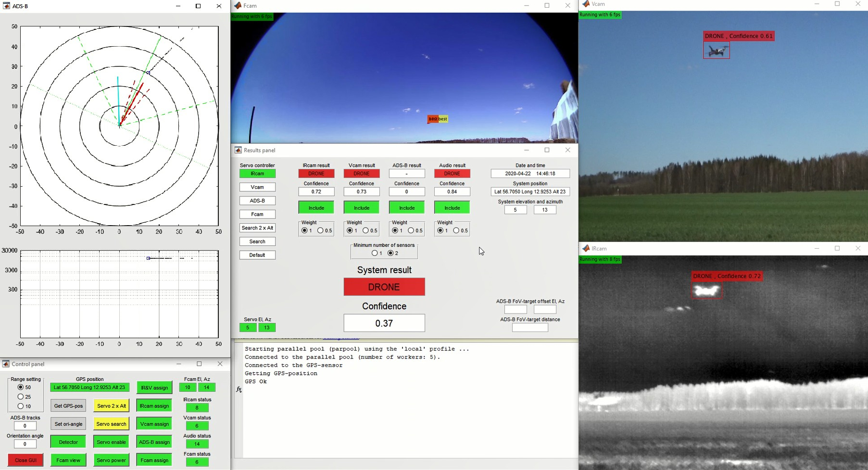Click MATLAB icon in Vcam window title
This screenshot has height=470, width=868.
pos(586,4)
